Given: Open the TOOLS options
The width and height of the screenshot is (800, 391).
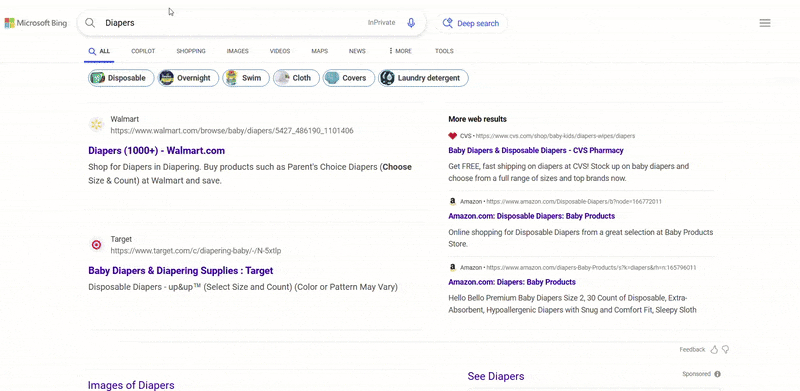Looking at the screenshot, I should point(444,51).
